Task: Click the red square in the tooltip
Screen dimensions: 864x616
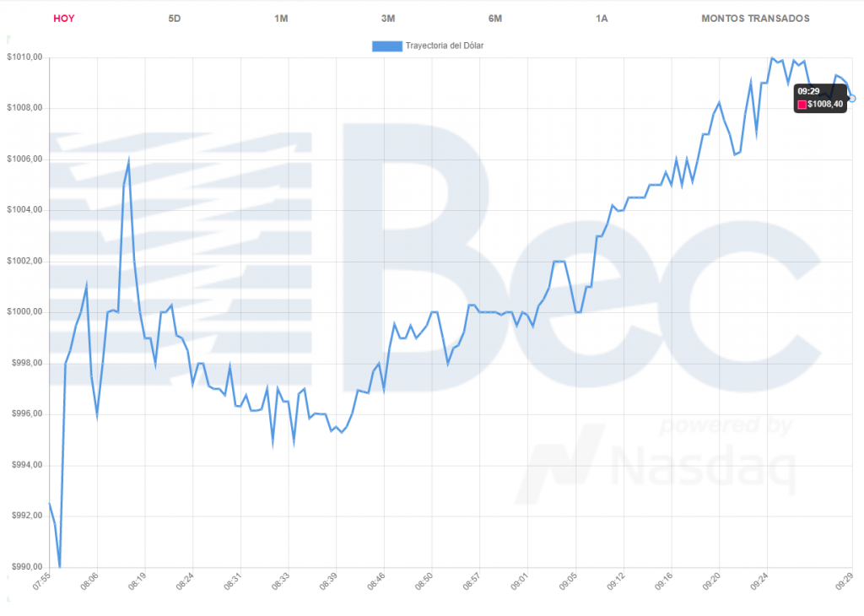Action: [x=802, y=105]
